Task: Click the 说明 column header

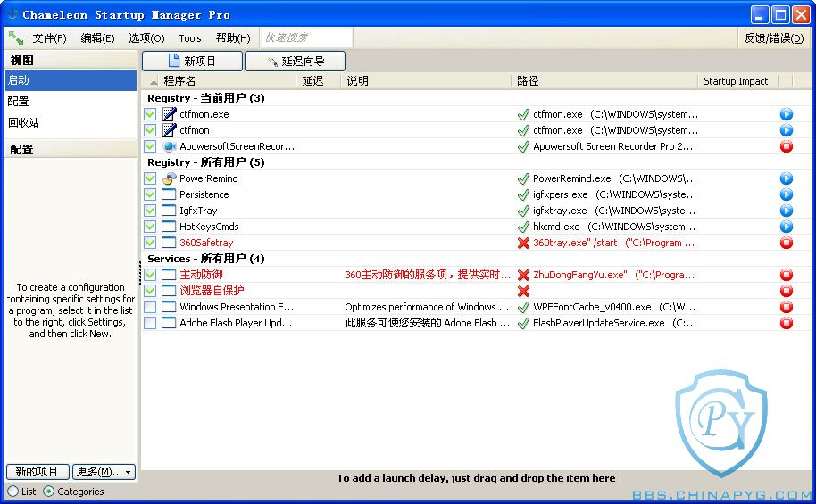Action: pyautogui.click(x=357, y=81)
